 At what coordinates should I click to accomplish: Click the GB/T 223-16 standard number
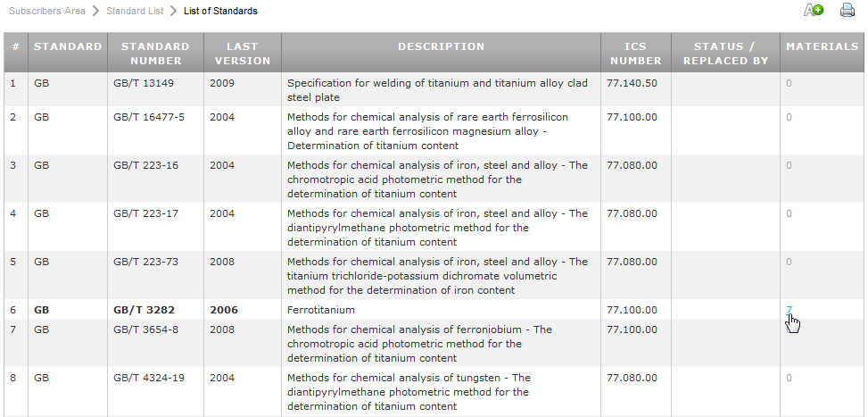(x=145, y=165)
